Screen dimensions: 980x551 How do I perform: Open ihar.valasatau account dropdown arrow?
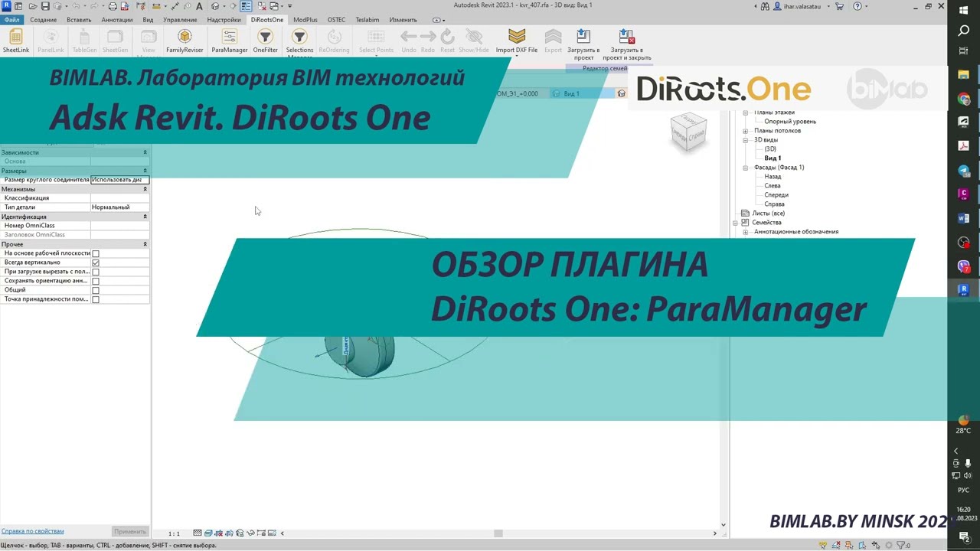[828, 6]
